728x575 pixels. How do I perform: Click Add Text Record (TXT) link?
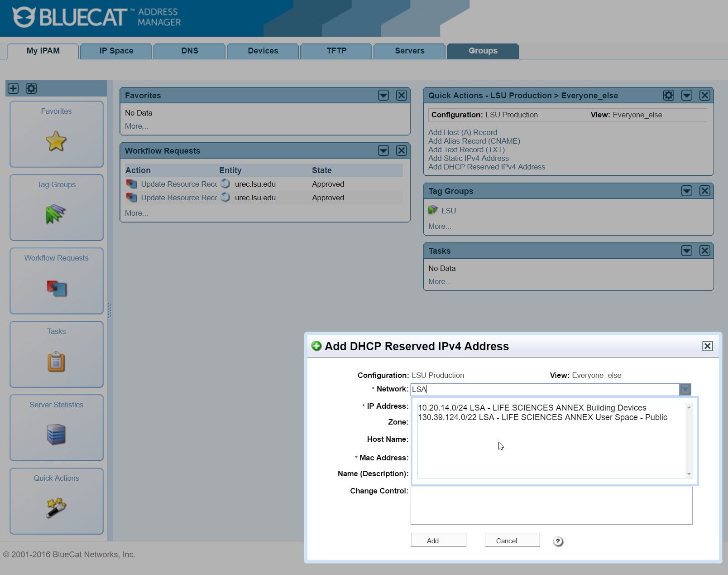point(466,150)
